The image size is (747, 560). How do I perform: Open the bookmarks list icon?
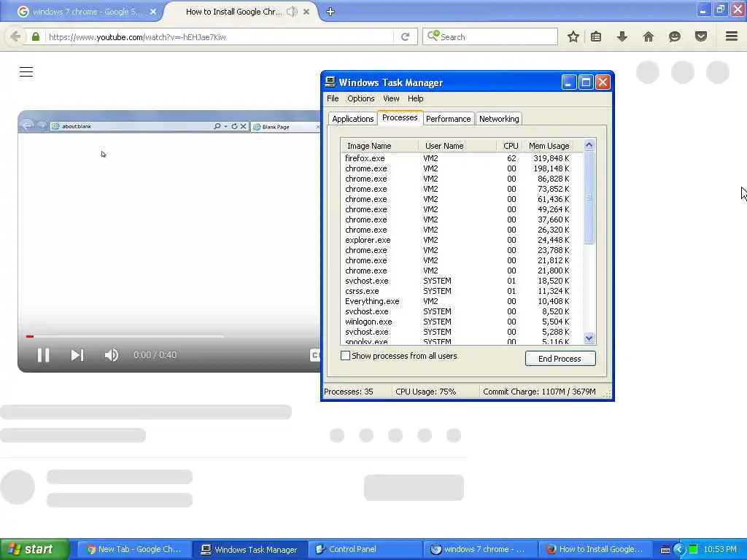596,36
